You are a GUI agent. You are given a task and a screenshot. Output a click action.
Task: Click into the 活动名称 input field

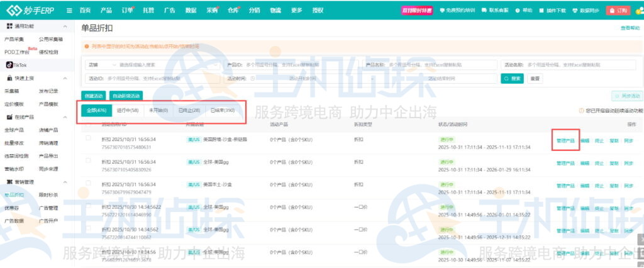click(569, 65)
